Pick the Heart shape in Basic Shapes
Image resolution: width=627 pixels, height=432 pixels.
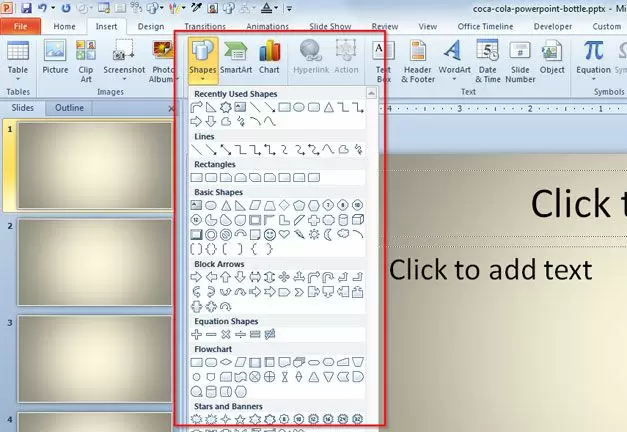click(x=286, y=234)
